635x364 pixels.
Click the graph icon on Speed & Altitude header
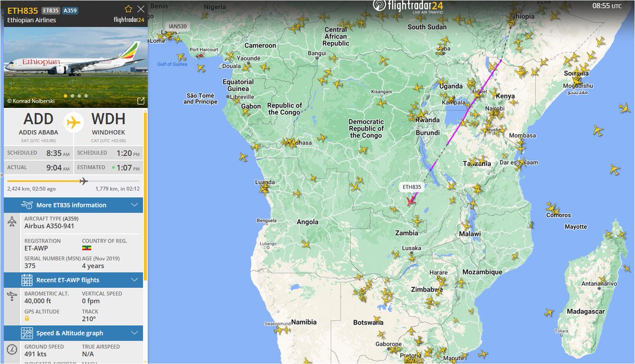(27, 333)
